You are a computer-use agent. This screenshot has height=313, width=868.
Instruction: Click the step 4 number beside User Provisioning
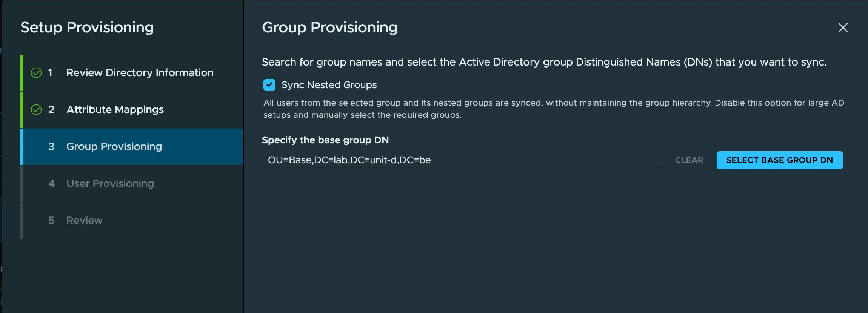[52, 184]
